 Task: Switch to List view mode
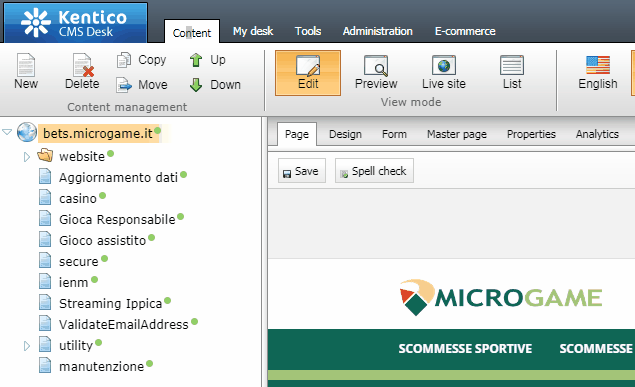[512, 73]
